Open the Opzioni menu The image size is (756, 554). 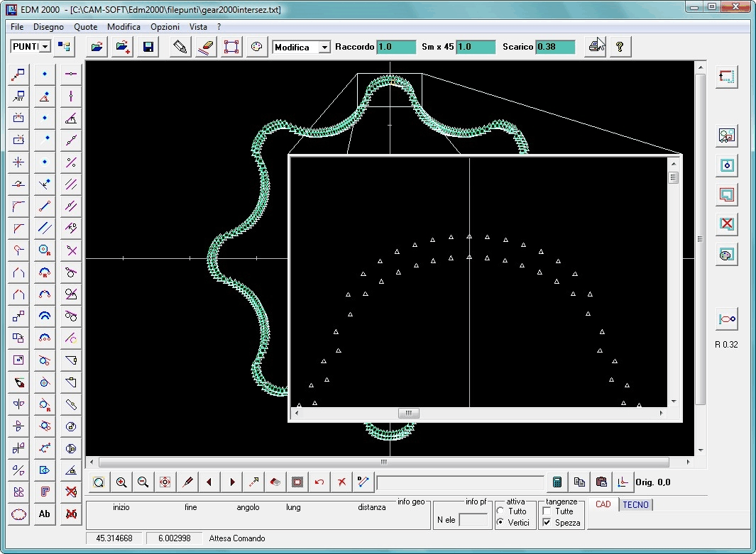165,27
